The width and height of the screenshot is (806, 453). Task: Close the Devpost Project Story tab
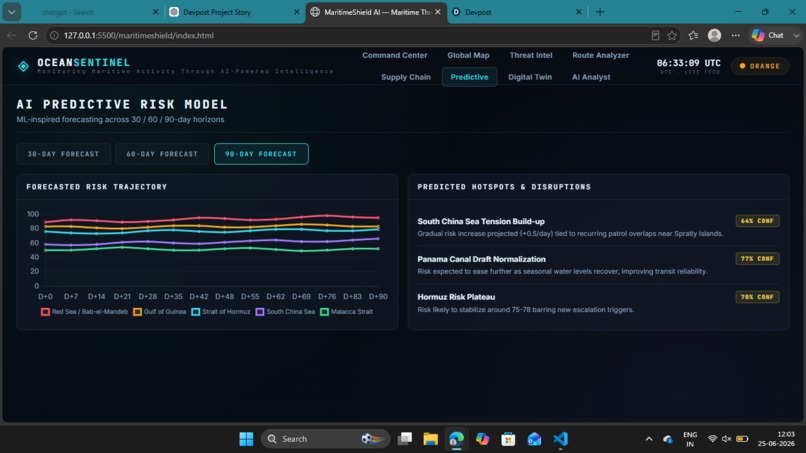tap(297, 12)
